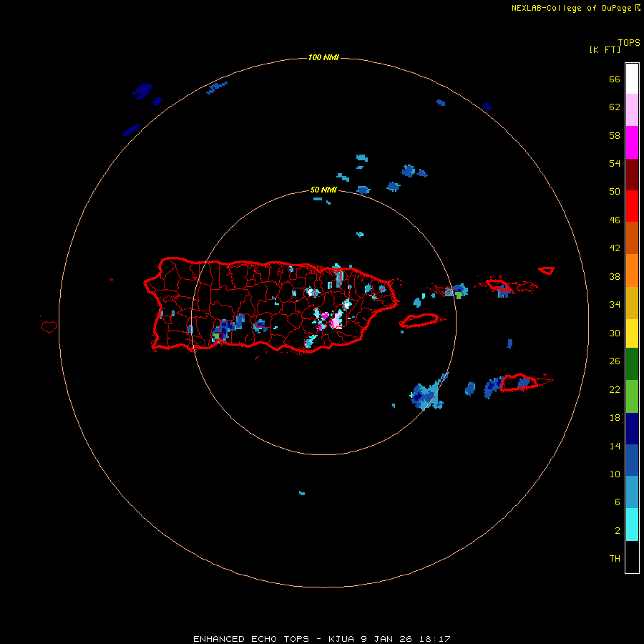
Task: Click the "TOPS" legend title
Action: [x=629, y=42]
